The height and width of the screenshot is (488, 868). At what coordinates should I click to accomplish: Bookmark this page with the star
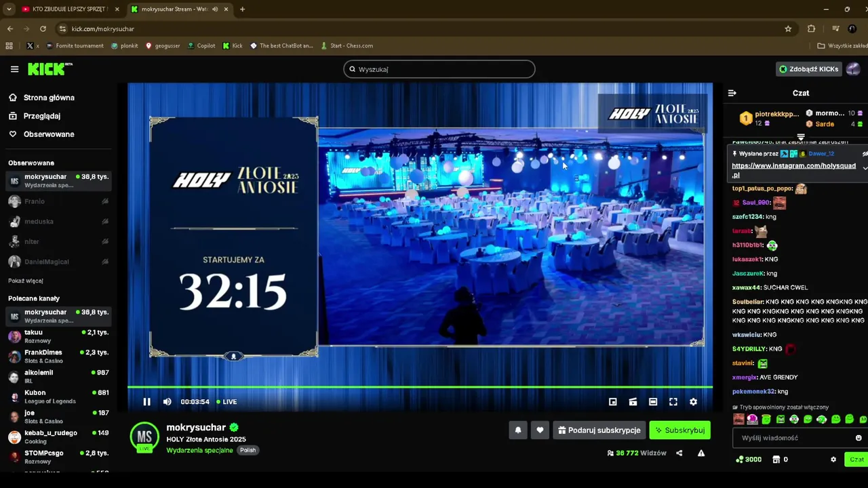788,28
